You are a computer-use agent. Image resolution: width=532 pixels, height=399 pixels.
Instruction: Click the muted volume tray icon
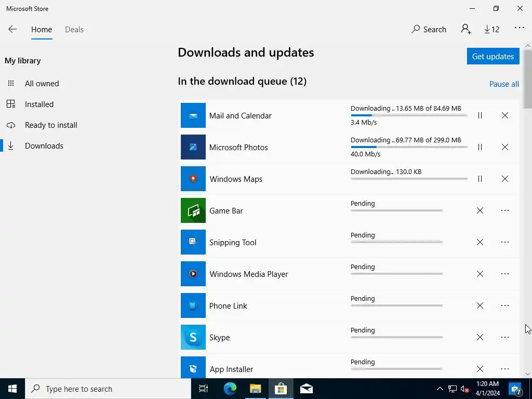coord(465,389)
